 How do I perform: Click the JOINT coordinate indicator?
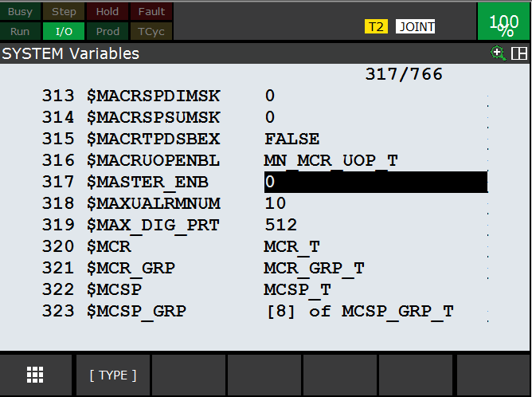click(417, 26)
